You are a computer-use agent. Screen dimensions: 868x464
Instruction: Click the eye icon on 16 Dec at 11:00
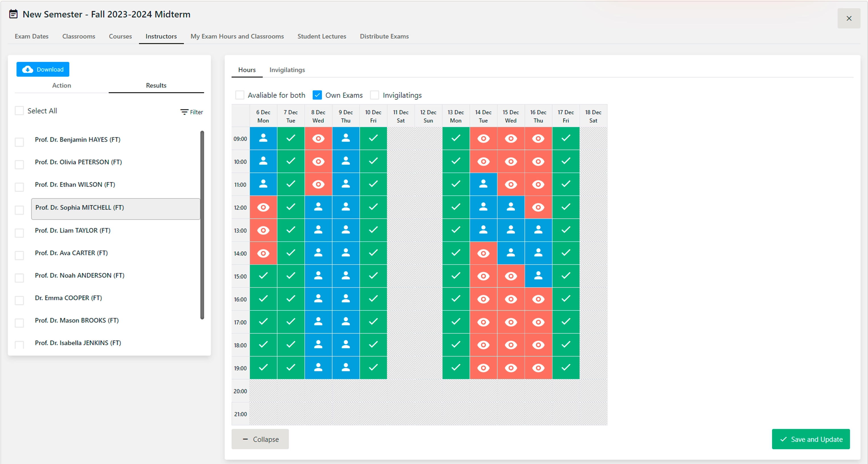(538, 185)
